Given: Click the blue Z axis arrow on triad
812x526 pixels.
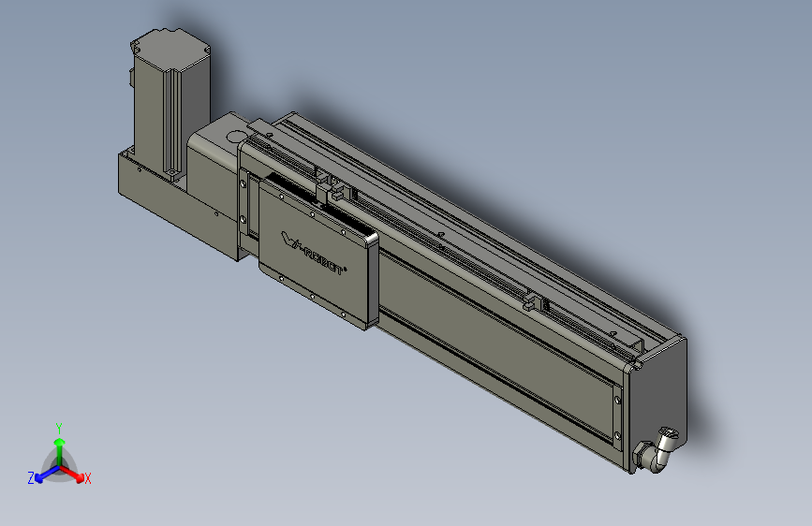Looking at the screenshot, I should [x=47, y=475].
